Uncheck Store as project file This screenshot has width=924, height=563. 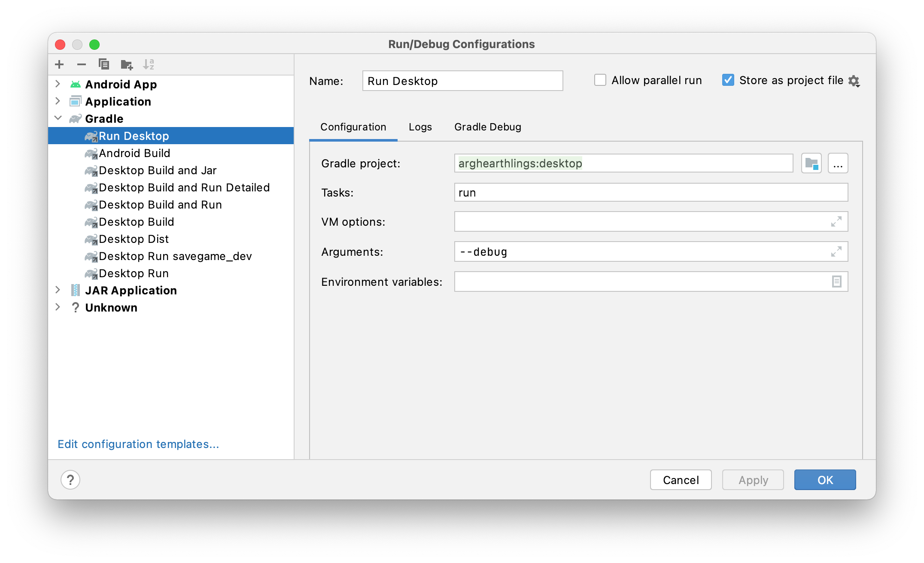(728, 80)
